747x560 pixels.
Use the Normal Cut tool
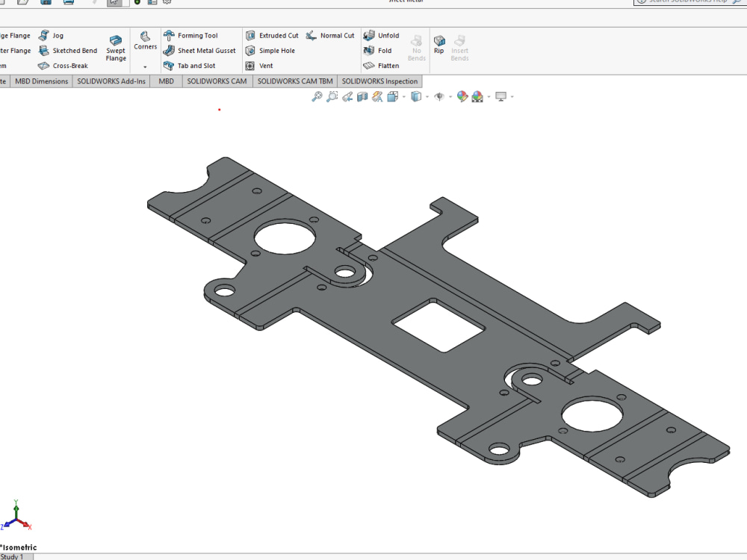[330, 35]
